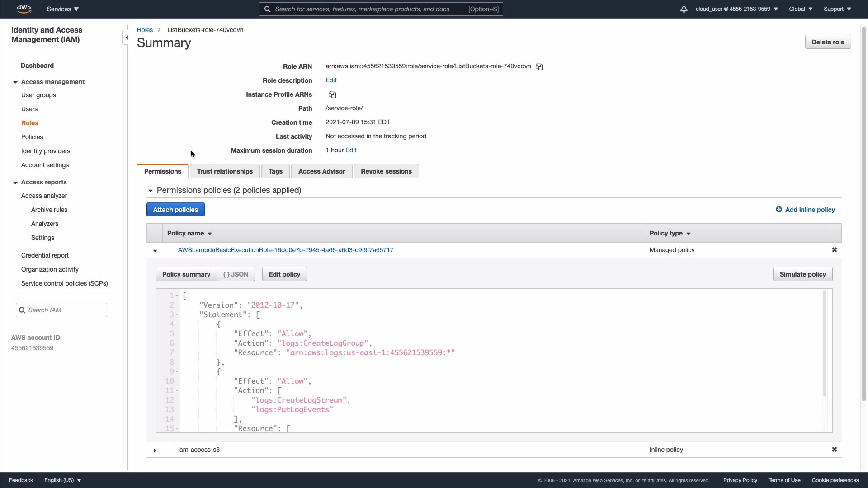868x488 pixels.
Task: Remove the iam-access-s3 inline policy
Action: [x=834, y=450]
